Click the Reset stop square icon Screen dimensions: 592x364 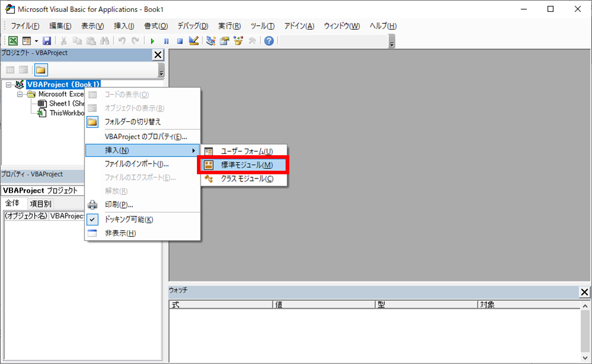click(180, 41)
